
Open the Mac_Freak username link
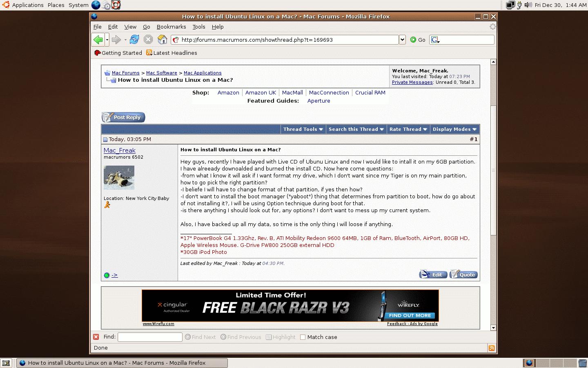pyautogui.click(x=119, y=150)
